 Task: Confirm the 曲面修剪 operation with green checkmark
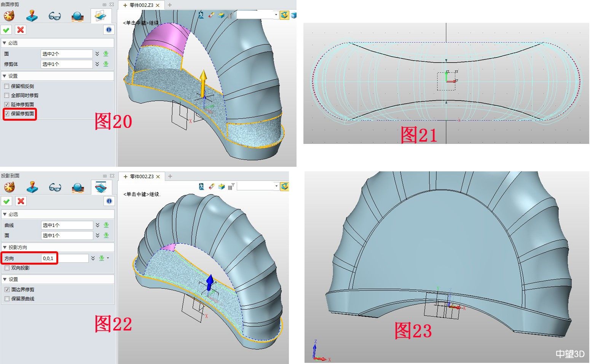click(6, 30)
